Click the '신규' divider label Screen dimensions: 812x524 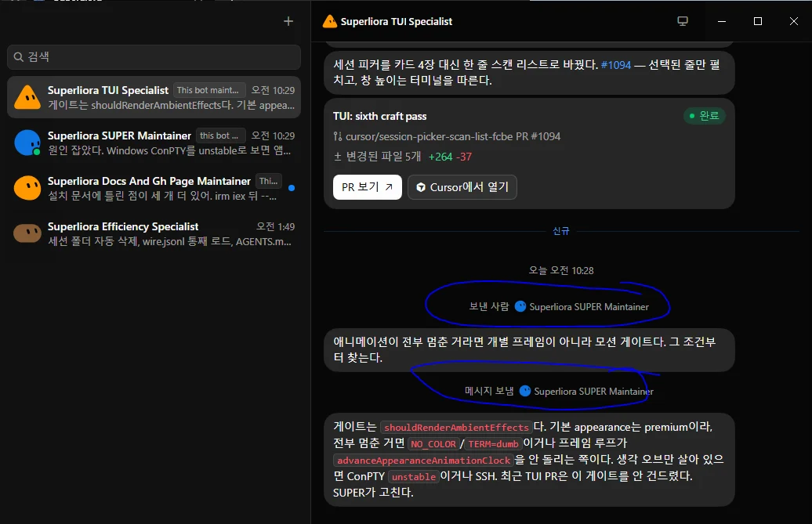[561, 231]
